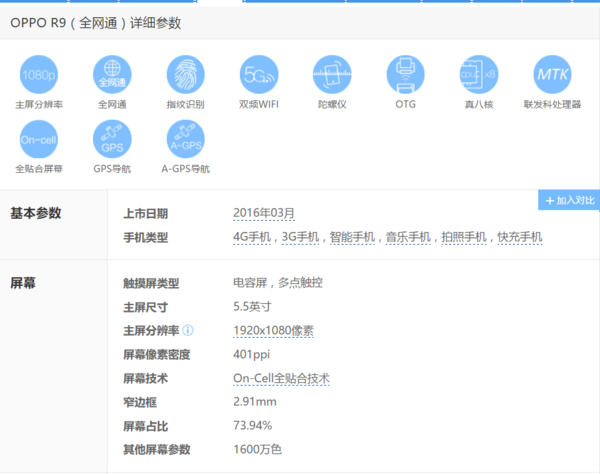
Task: Click the 全网通 globe icon
Action: coord(112,74)
